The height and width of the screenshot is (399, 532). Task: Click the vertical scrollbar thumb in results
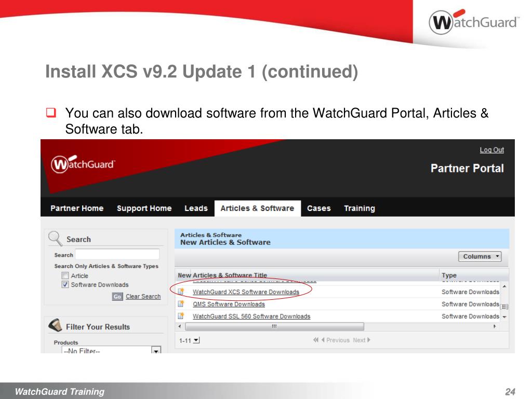[x=504, y=307]
